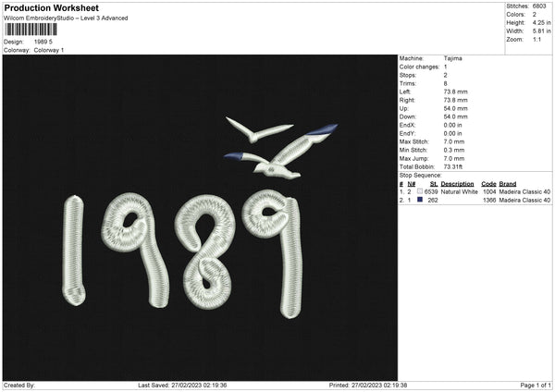Click the 'Brand' column header
The image size is (555, 392).
tap(508, 184)
